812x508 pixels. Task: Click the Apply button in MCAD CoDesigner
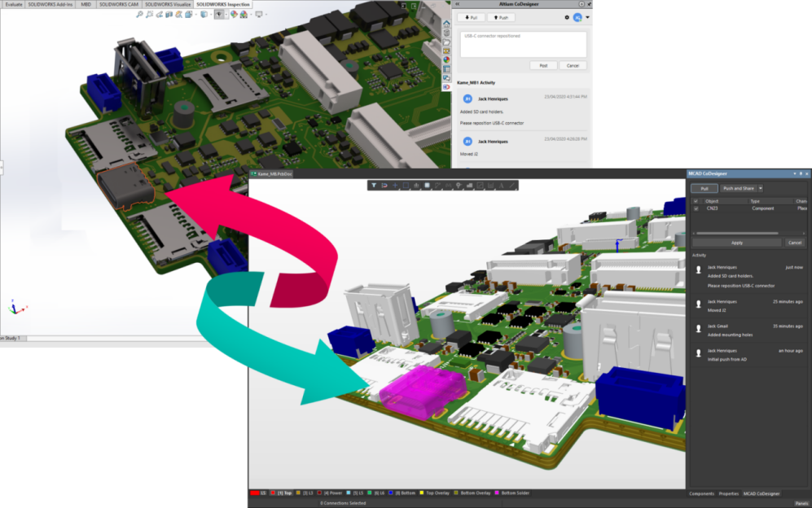737,243
